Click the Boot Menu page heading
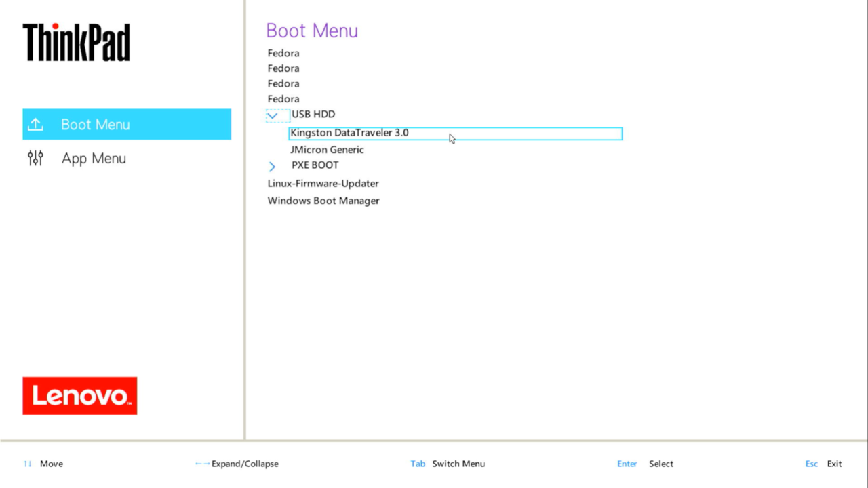868x488 pixels. point(312,30)
